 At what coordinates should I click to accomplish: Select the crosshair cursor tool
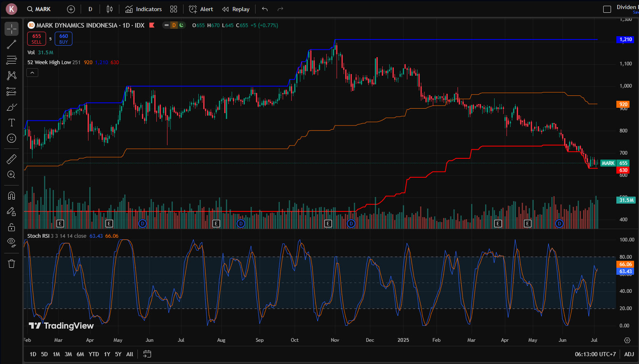pyautogui.click(x=12, y=29)
